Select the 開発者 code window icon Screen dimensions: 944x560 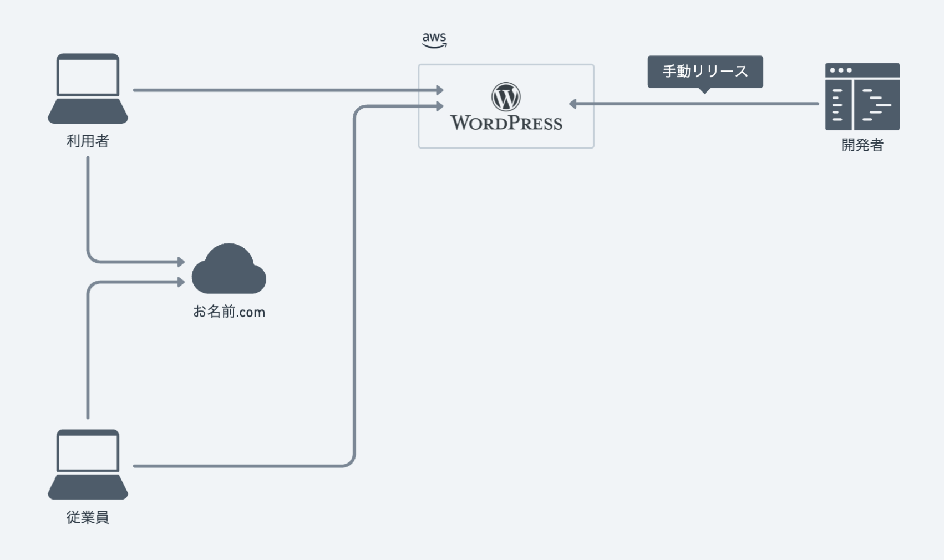862,96
